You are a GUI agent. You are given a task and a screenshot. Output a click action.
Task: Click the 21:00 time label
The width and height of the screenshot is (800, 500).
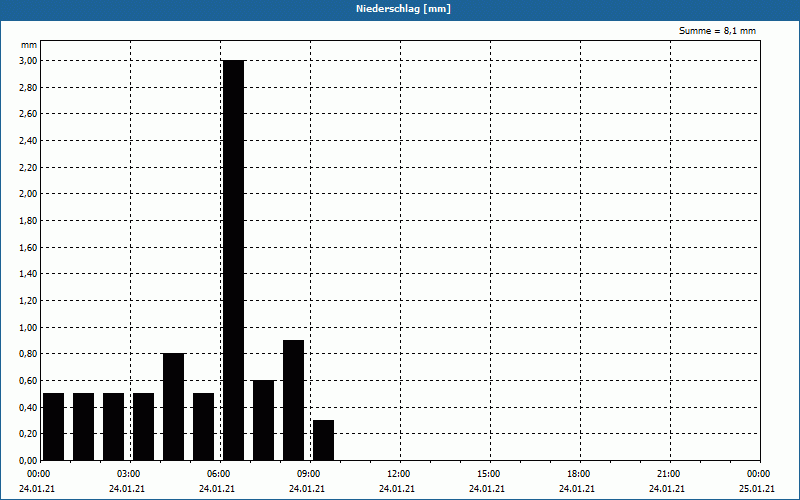(668, 474)
